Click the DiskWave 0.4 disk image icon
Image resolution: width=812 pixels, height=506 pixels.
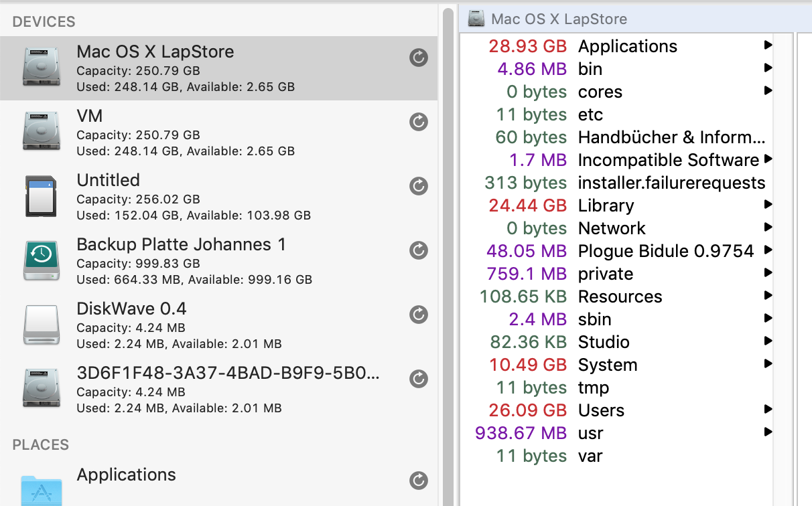pos(41,325)
